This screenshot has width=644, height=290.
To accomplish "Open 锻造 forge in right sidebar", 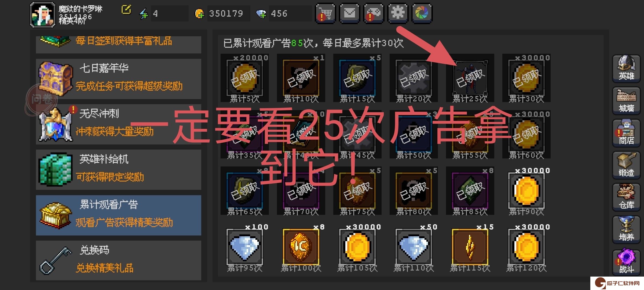I will pos(626,165).
